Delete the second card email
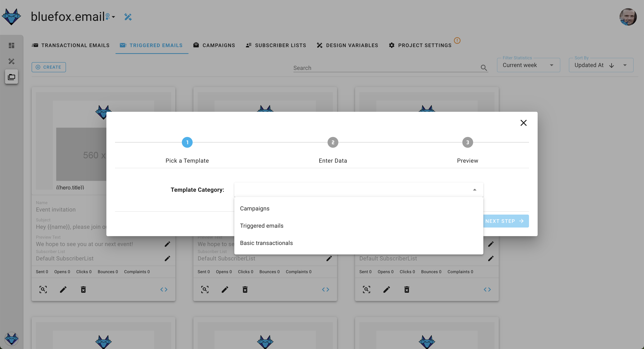644x349 pixels. click(245, 290)
